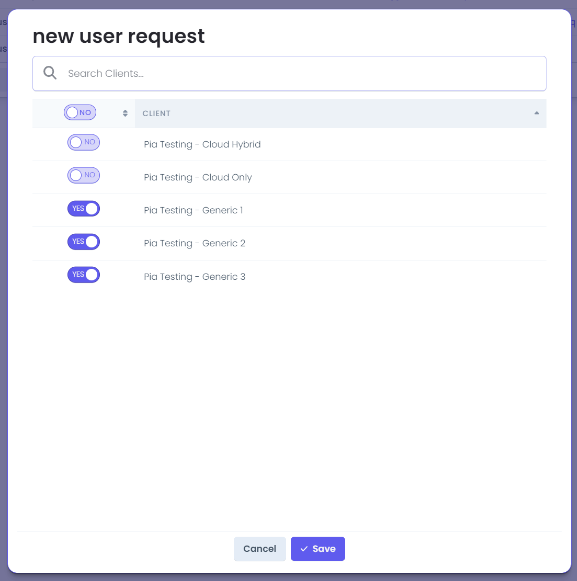Click the Cancel button

[259, 549]
